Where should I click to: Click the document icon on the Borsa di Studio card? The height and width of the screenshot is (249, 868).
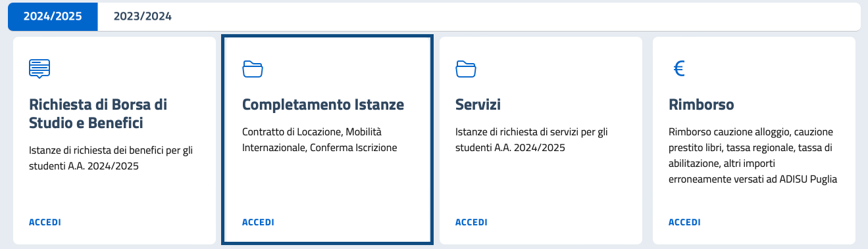[39, 68]
